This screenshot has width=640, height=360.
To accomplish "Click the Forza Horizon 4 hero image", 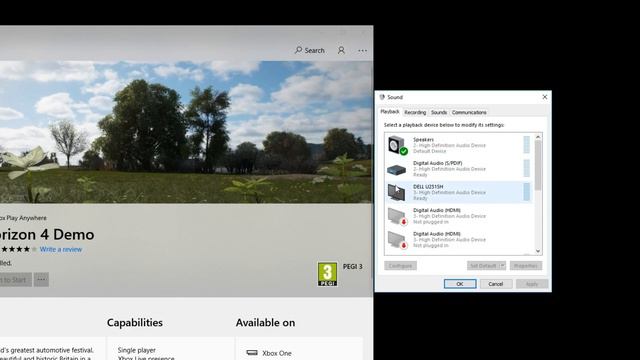I will [x=186, y=132].
